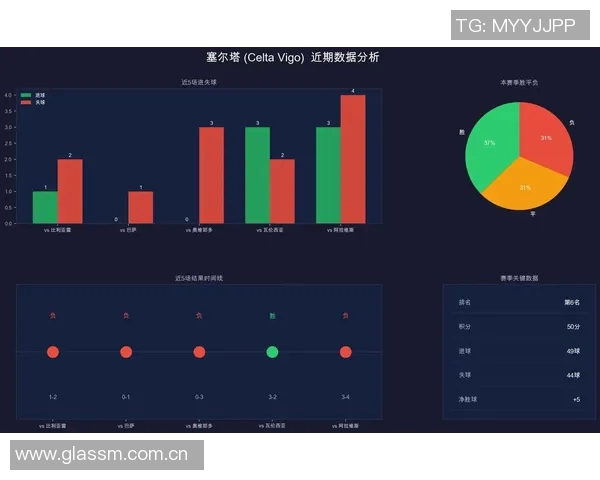Click the timeline axis label vs 奥维耶多
This screenshot has height=480, width=600.
[199, 426]
